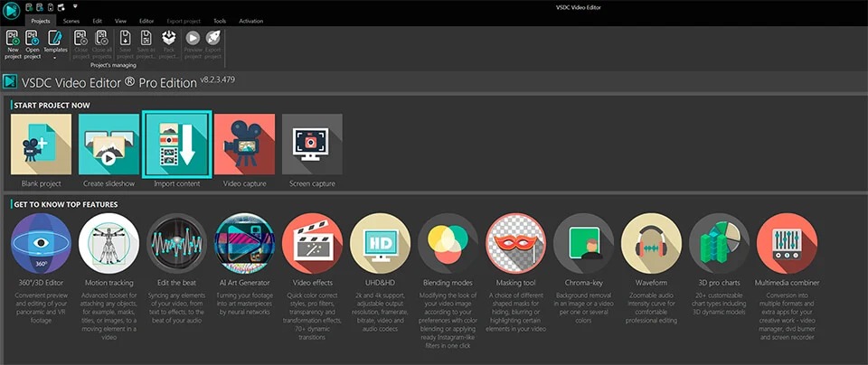Screen dimensions: 868x365
Task: Click the third quick access toolbar icon
Action: tap(51, 7)
